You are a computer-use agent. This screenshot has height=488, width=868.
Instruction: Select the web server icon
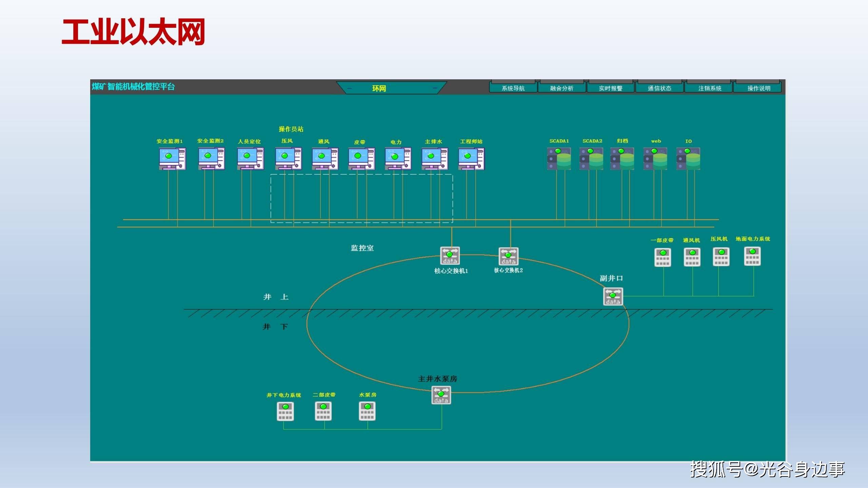[655, 158]
